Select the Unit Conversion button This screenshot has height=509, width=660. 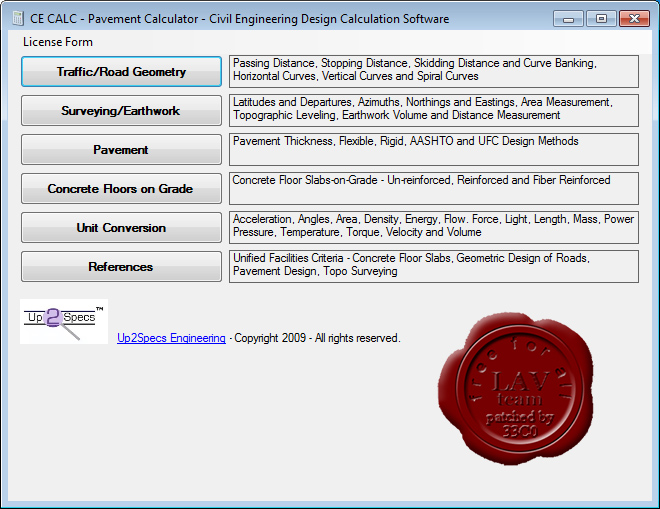click(121, 228)
